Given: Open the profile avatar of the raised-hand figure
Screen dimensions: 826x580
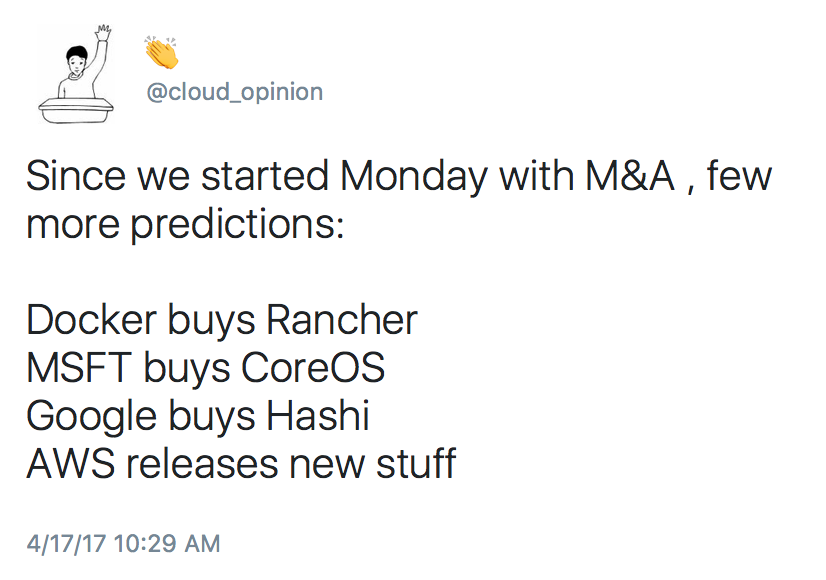Looking at the screenshot, I should point(76,74).
